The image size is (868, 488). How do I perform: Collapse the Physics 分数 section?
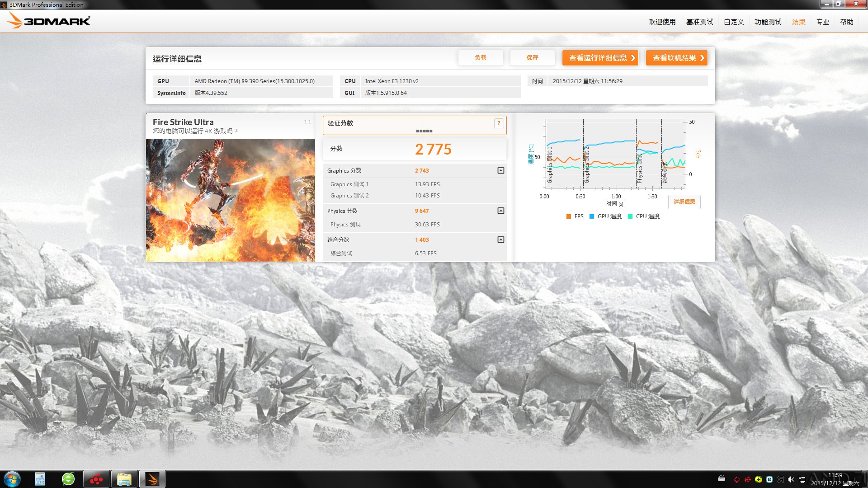point(500,211)
